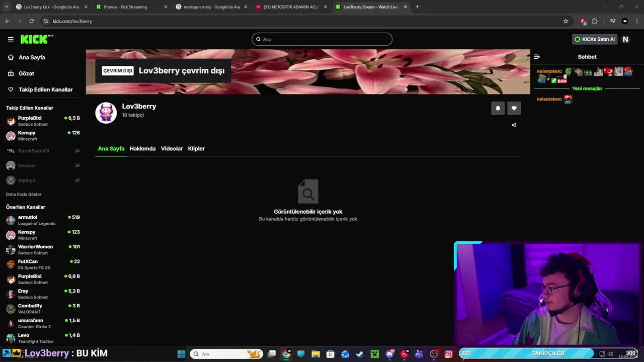Open Microsoft Store from the taskbar
The height and width of the screenshot is (362, 644).
point(330,354)
